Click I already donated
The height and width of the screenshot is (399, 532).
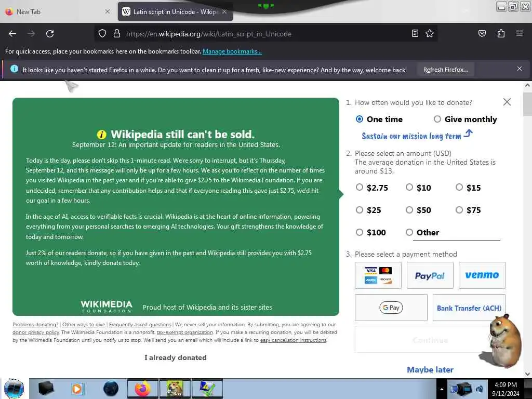pyautogui.click(x=176, y=357)
